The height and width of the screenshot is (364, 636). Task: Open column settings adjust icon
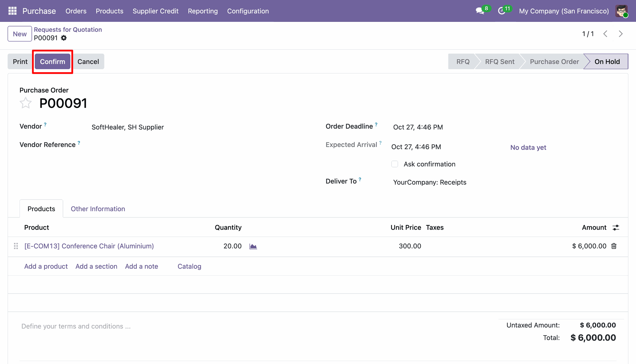coord(616,228)
